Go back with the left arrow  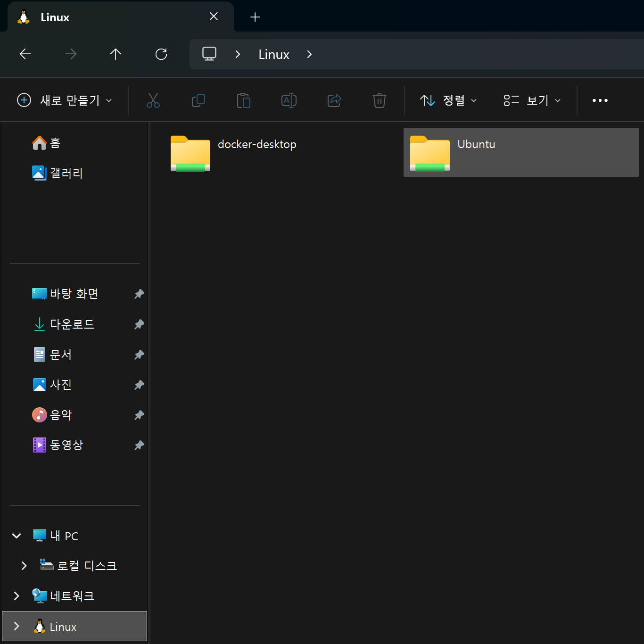(x=25, y=54)
